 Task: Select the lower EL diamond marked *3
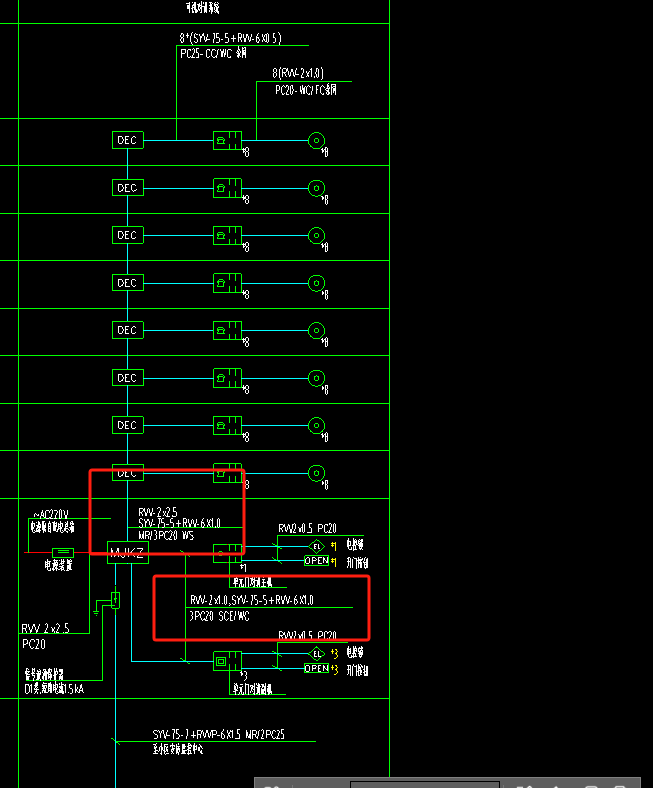[x=317, y=654]
